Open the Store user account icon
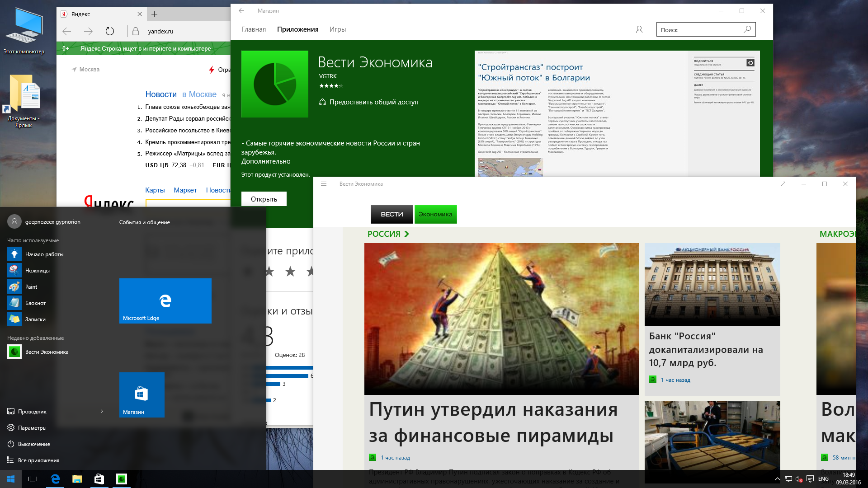The image size is (868, 488). [639, 29]
